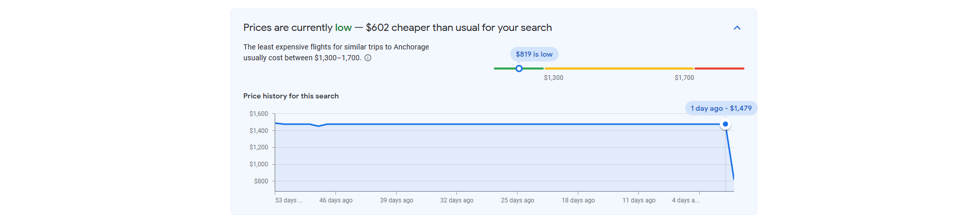Click the 18 days ago axis label
The height and width of the screenshot is (221, 980).
pos(578,200)
